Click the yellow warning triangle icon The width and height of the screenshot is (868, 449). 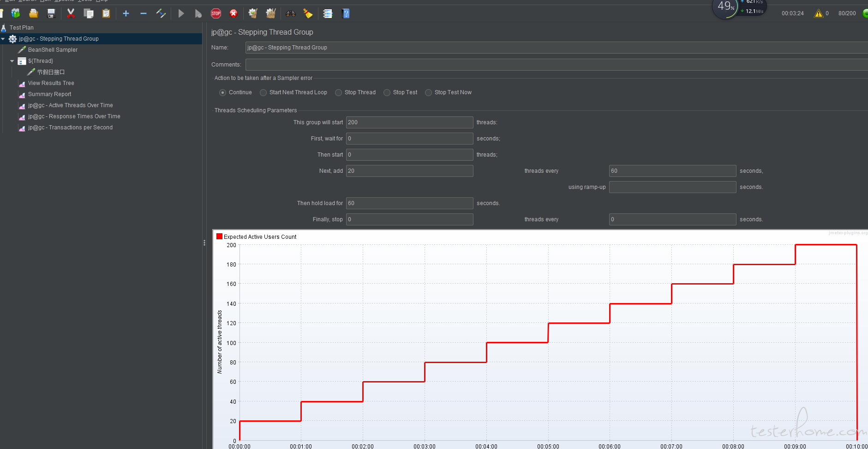[819, 13]
